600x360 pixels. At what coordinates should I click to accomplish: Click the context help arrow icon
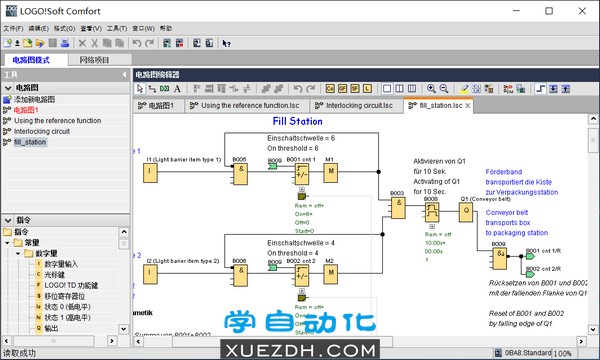tap(226, 43)
